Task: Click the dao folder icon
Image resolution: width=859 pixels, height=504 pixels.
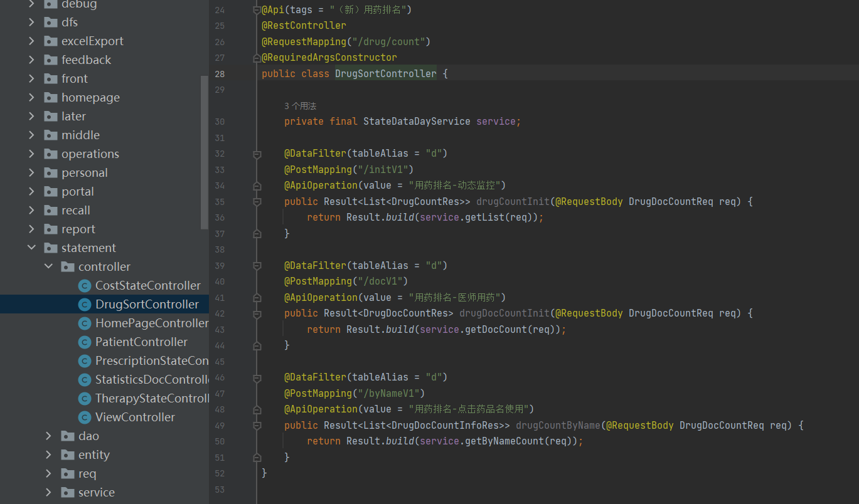Action: tap(68, 436)
